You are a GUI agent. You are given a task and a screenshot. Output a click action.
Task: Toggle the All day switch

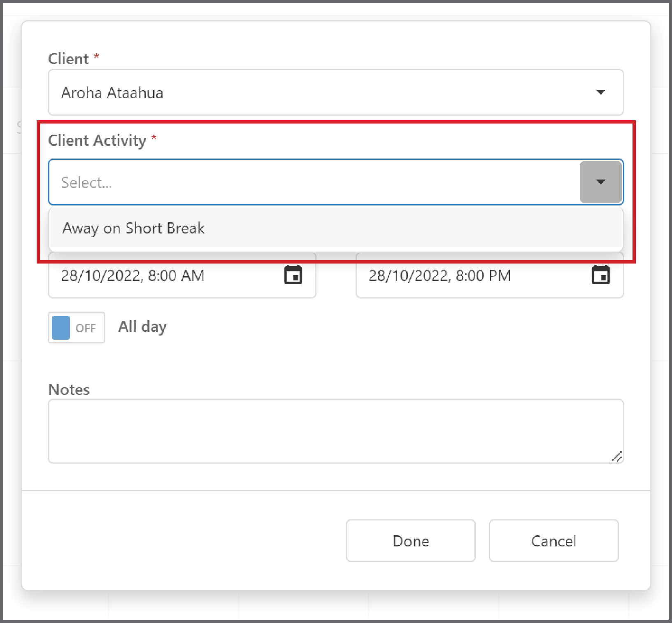77,327
